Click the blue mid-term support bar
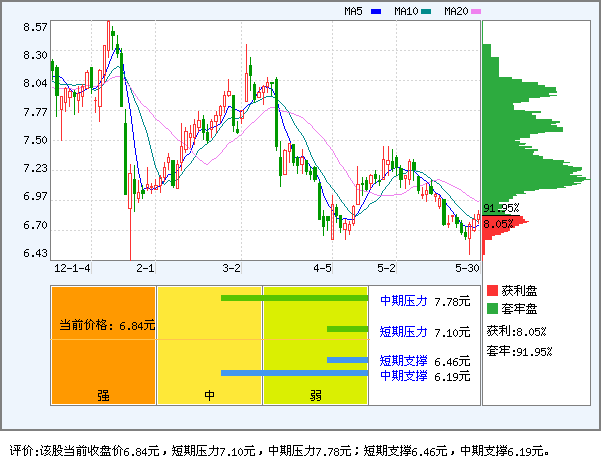 coord(295,373)
